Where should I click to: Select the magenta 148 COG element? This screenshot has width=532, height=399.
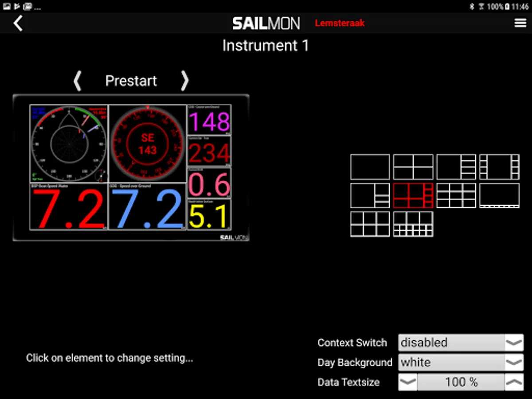(x=209, y=120)
